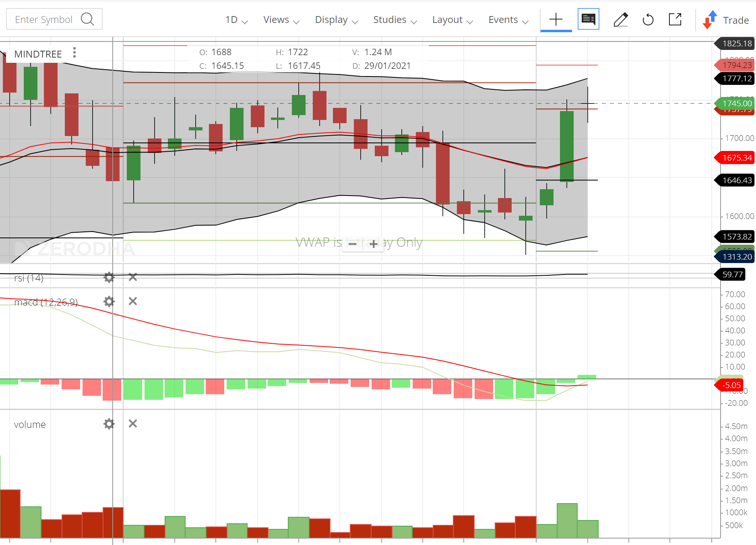The width and height of the screenshot is (756, 545).
Task: Click the 1777.12 price marker
Action: 734,78
